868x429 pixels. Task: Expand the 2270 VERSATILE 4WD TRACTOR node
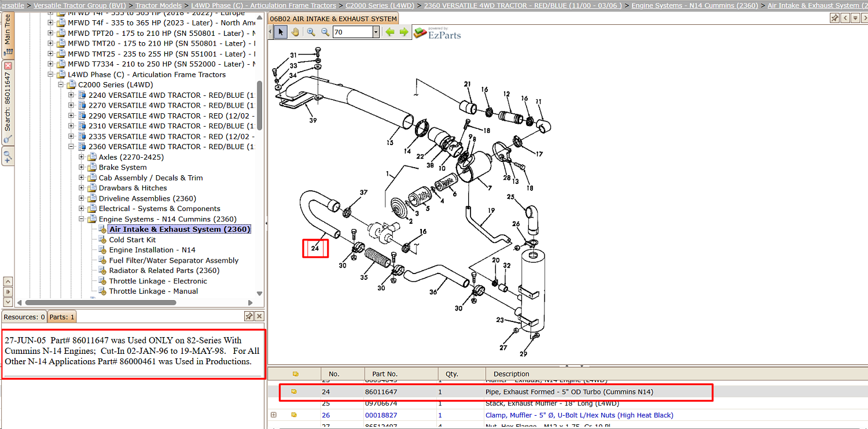(71, 106)
